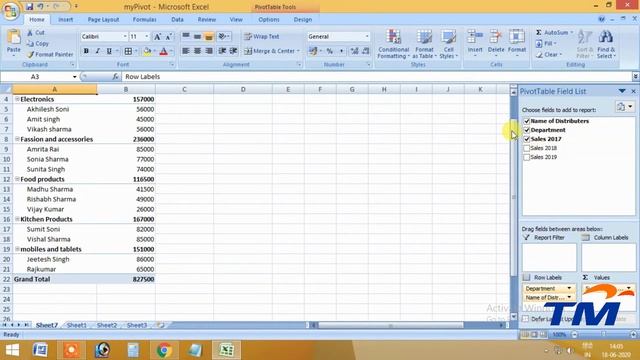The image size is (640, 360).
Task: Click the Copy button
Action: click(38, 44)
